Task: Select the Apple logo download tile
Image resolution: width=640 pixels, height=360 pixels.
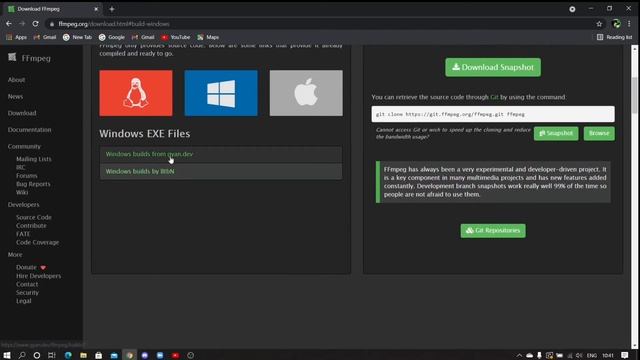Action: (306, 93)
